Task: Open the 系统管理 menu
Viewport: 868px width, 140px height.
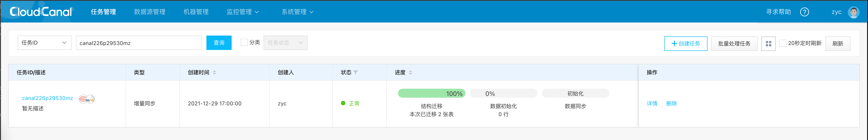Action: (297, 12)
